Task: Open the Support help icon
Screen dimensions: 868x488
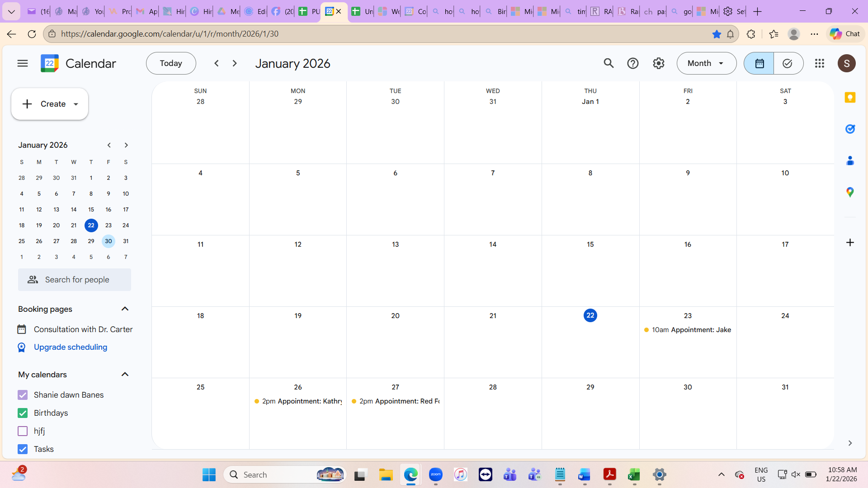Action: [633, 63]
